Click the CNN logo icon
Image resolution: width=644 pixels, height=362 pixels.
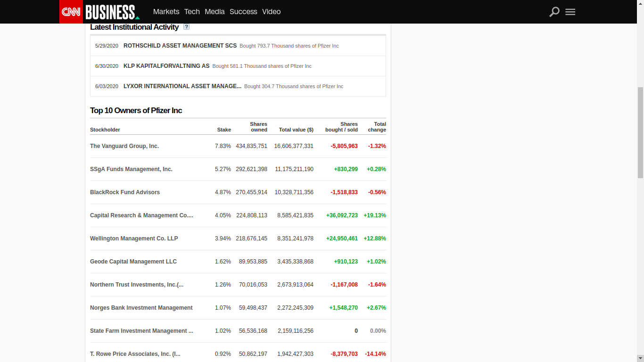[x=71, y=12]
